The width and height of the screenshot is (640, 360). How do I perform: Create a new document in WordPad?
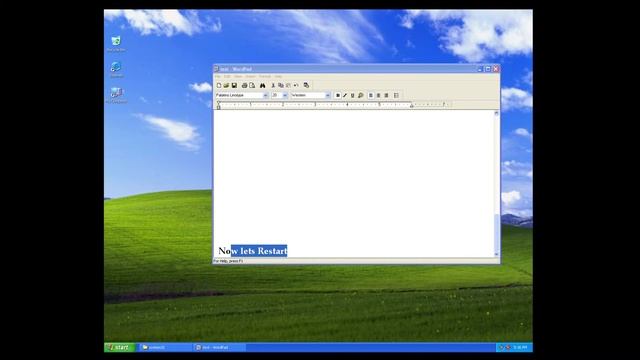[x=219, y=85]
